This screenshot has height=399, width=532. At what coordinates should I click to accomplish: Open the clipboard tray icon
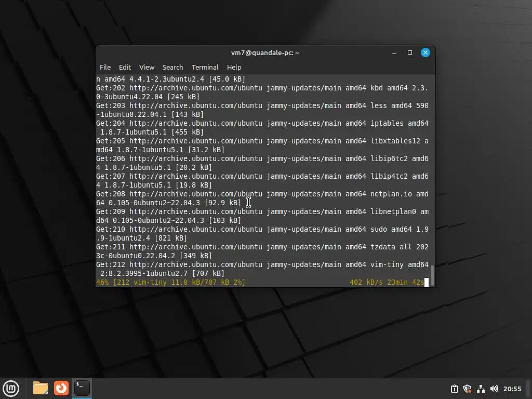454,389
